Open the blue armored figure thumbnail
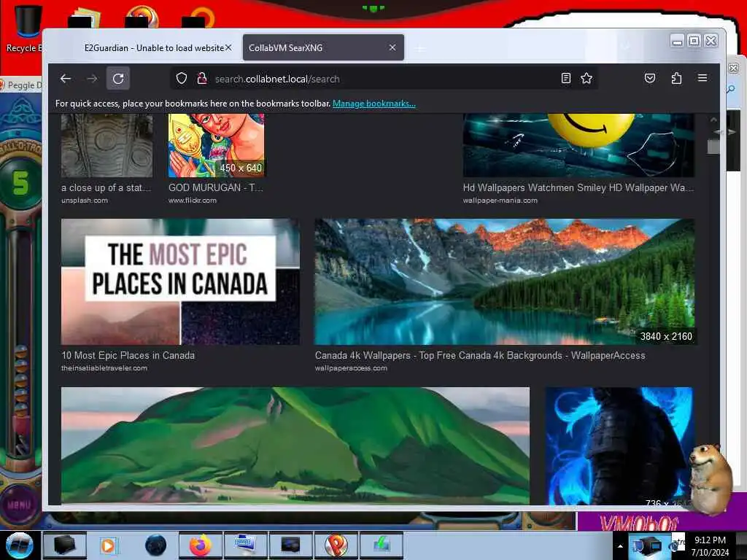This screenshot has width=747, height=560. [619, 446]
